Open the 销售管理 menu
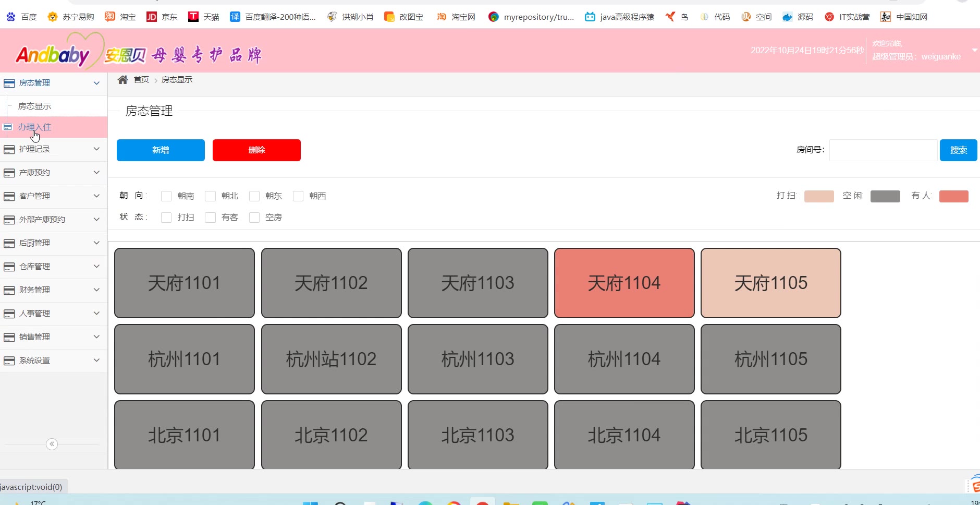980x505 pixels. click(x=54, y=337)
